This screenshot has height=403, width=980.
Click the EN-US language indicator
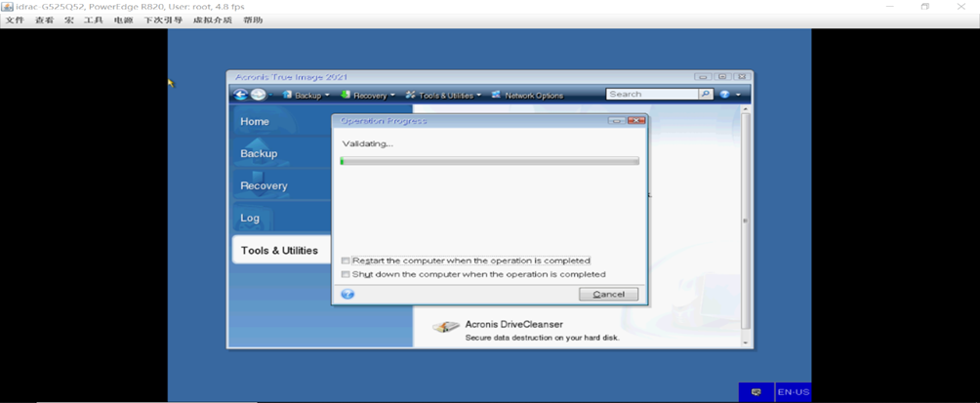tap(793, 392)
